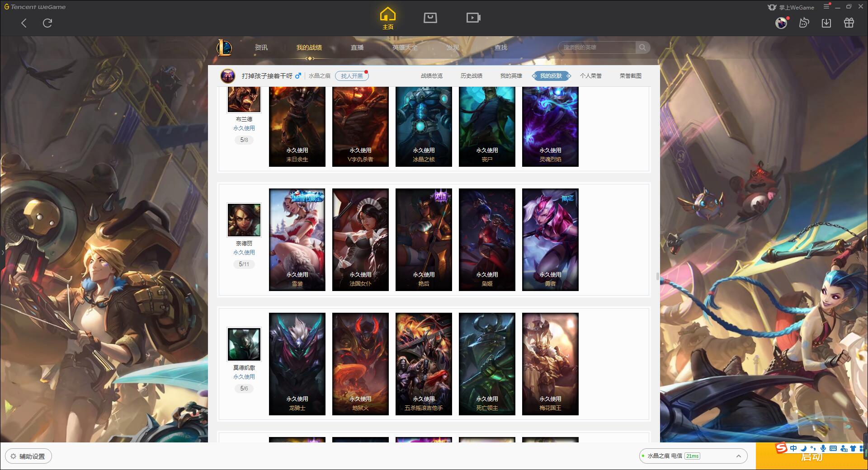Expand the collapsed left sidebar arrow

click(2, 252)
